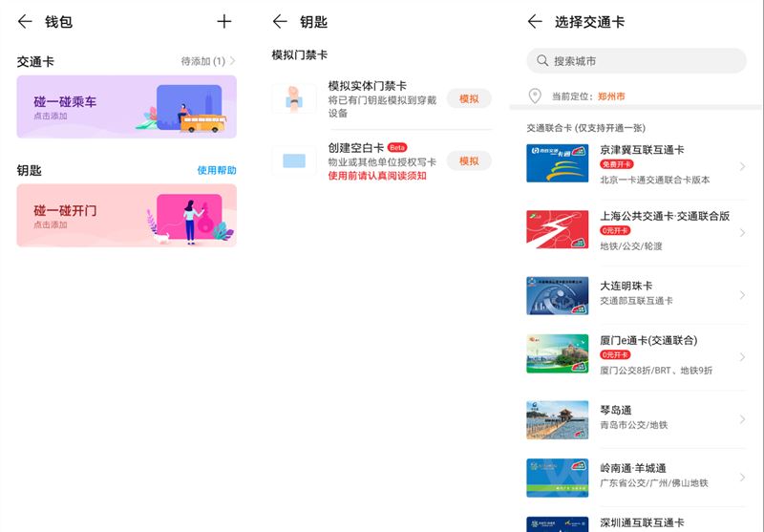Select current location 郑州市
This screenshot has height=532, width=764.
coord(611,96)
